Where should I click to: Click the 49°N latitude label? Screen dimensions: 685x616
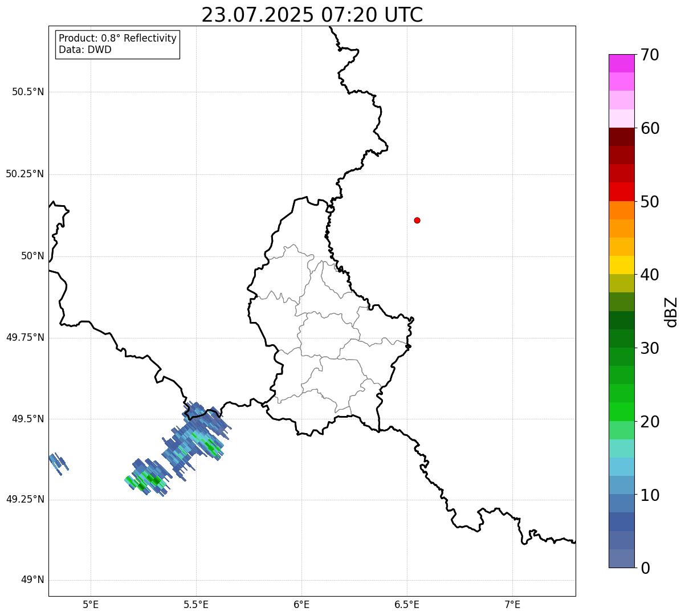[x=32, y=580]
